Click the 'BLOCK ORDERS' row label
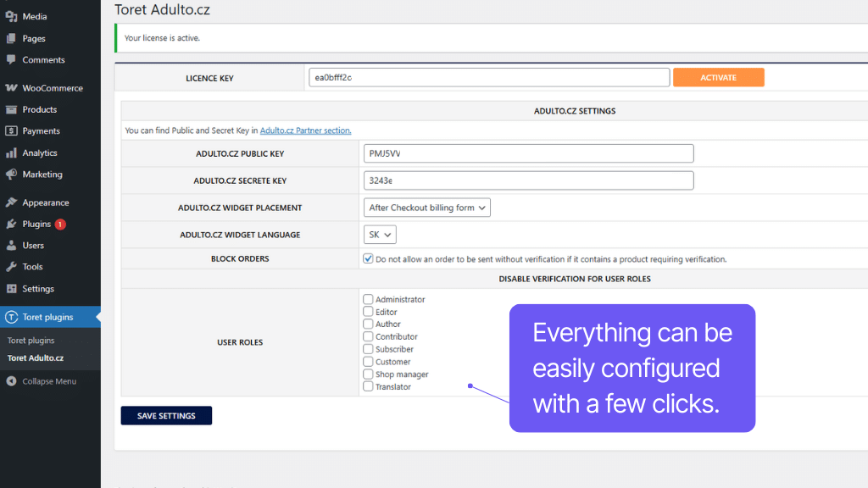868x488 pixels. 240,259
